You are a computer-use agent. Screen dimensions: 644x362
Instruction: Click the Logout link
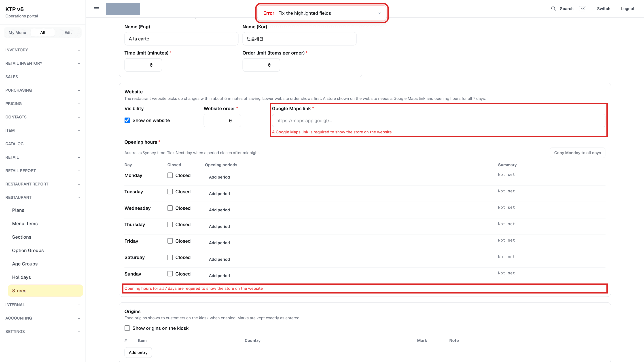coord(627,9)
